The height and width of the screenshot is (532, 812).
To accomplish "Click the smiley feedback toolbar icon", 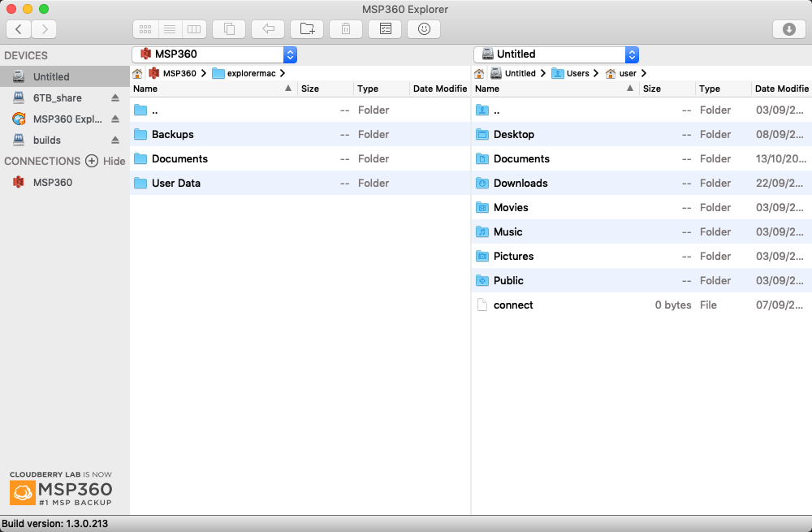I will click(x=424, y=29).
